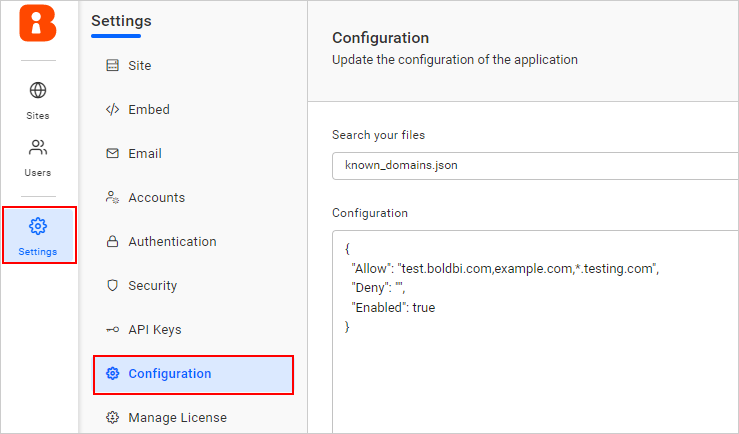Click the API Keys key icon
The width and height of the screenshot is (739, 434).
pyautogui.click(x=112, y=330)
